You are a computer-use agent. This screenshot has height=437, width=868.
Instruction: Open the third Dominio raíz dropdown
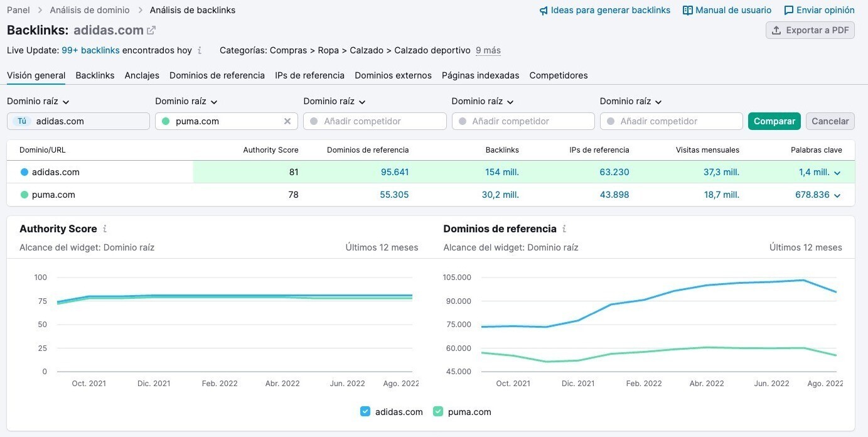pos(335,101)
